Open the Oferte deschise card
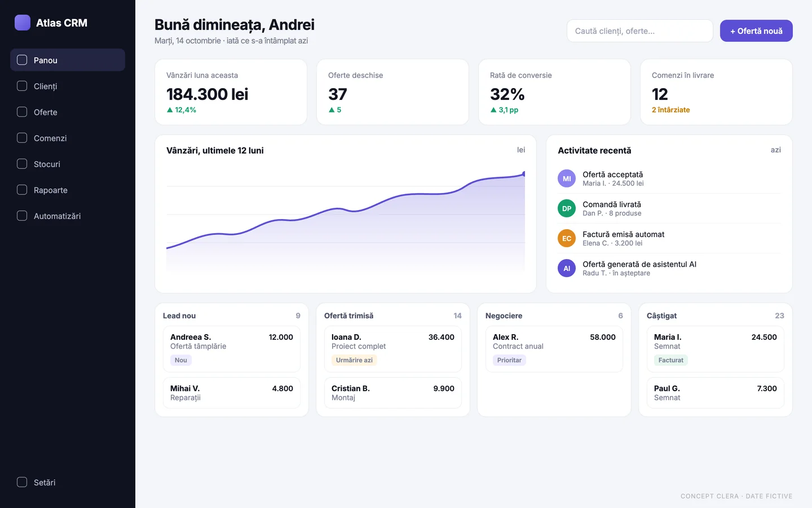 [392, 92]
